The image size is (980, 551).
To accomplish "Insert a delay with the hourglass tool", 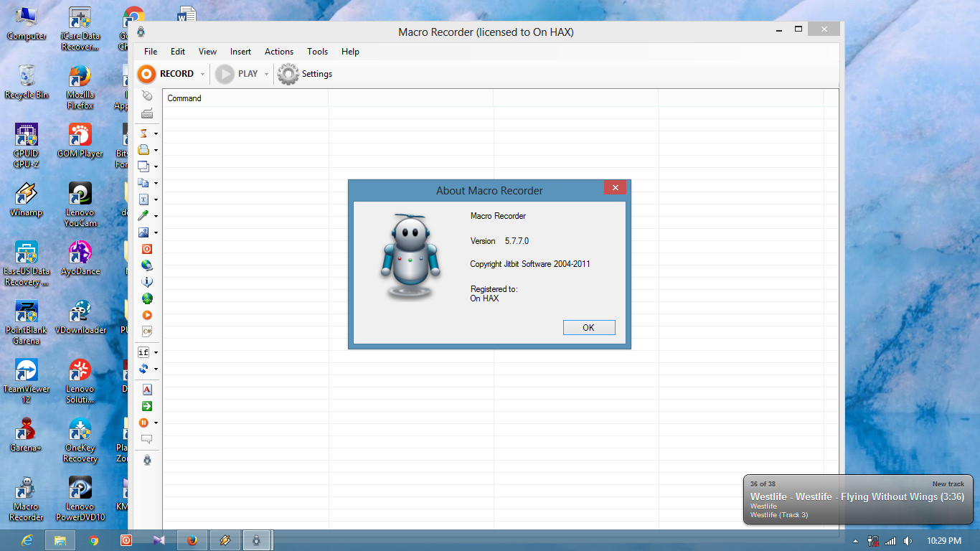I will click(144, 133).
